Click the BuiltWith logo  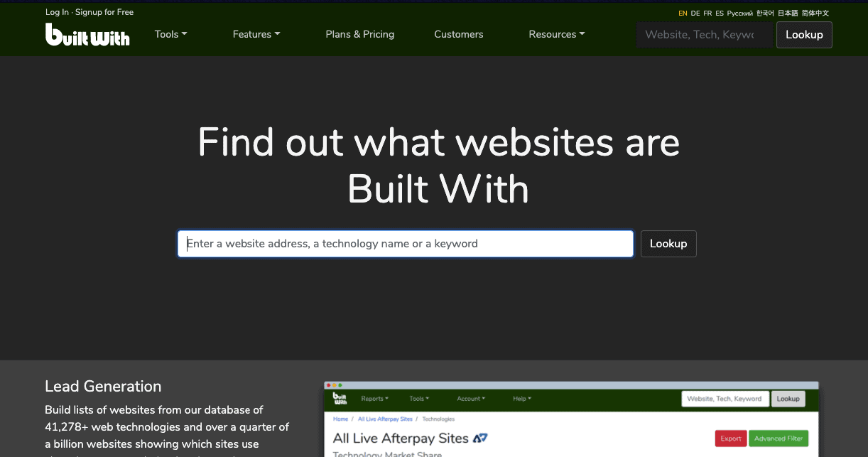87,34
